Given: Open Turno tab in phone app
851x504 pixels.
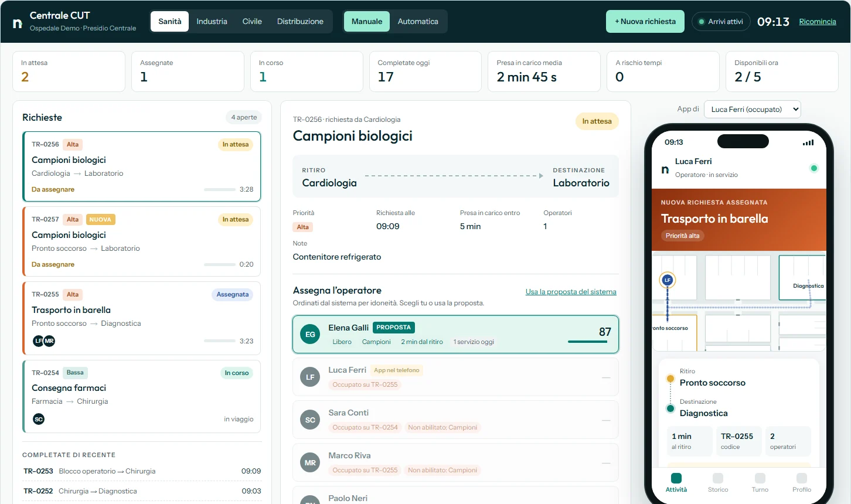Looking at the screenshot, I should point(760,483).
